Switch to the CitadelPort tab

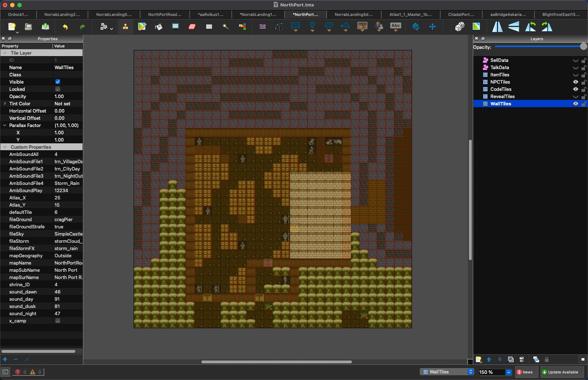pos(461,14)
